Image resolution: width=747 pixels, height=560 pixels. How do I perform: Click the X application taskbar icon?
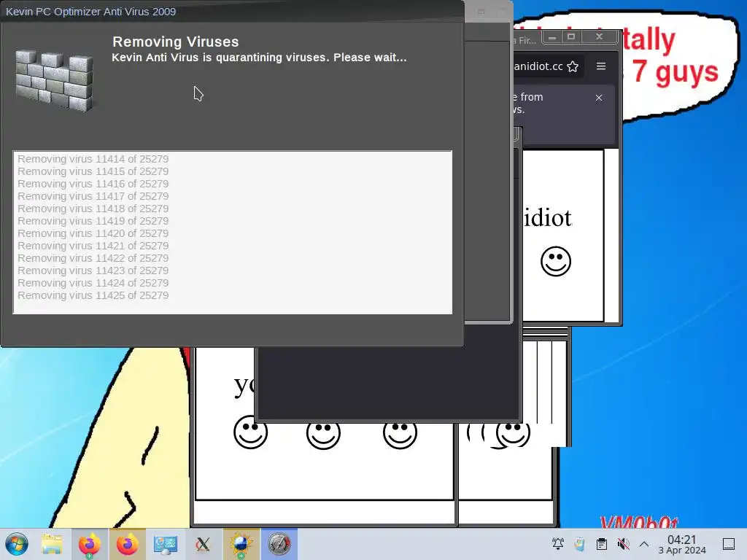203,544
